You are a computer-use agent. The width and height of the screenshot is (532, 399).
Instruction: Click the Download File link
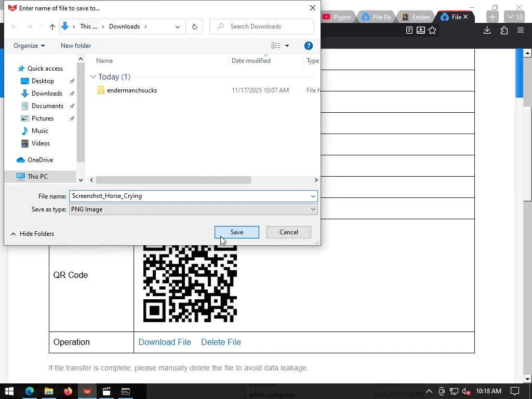point(165,342)
